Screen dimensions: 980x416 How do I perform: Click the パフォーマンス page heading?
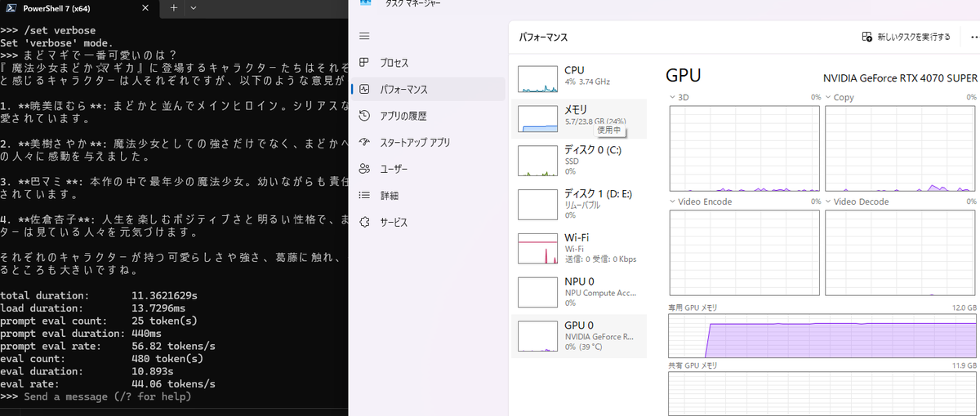543,38
